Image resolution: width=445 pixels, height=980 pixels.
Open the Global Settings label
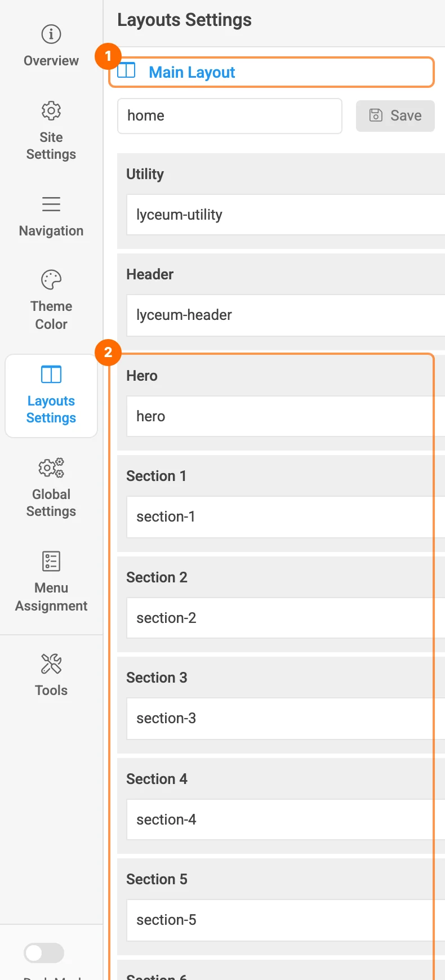pos(51,503)
